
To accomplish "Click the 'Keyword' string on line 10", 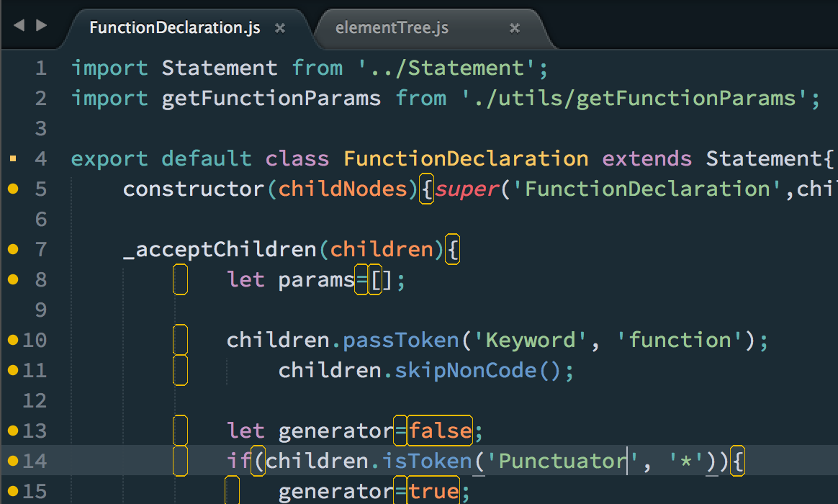I will [530, 340].
